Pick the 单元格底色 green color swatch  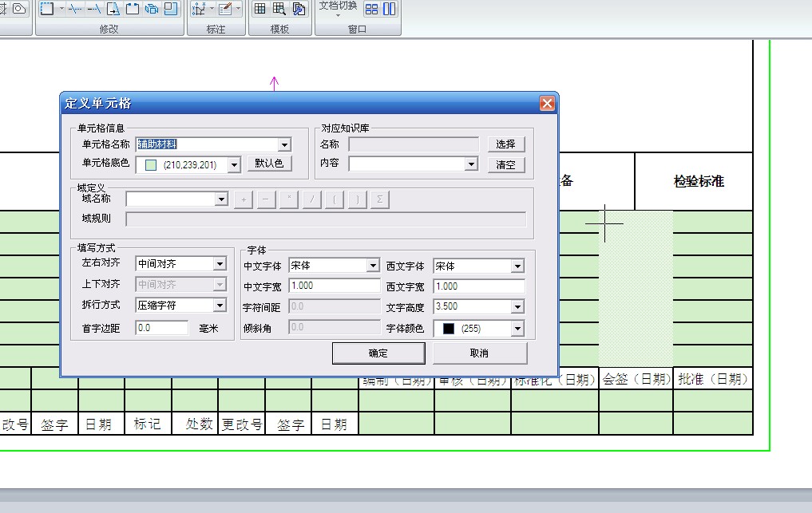coord(152,165)
